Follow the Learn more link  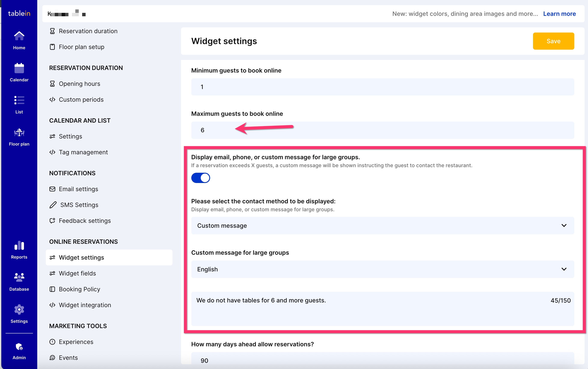click(560, 14)
